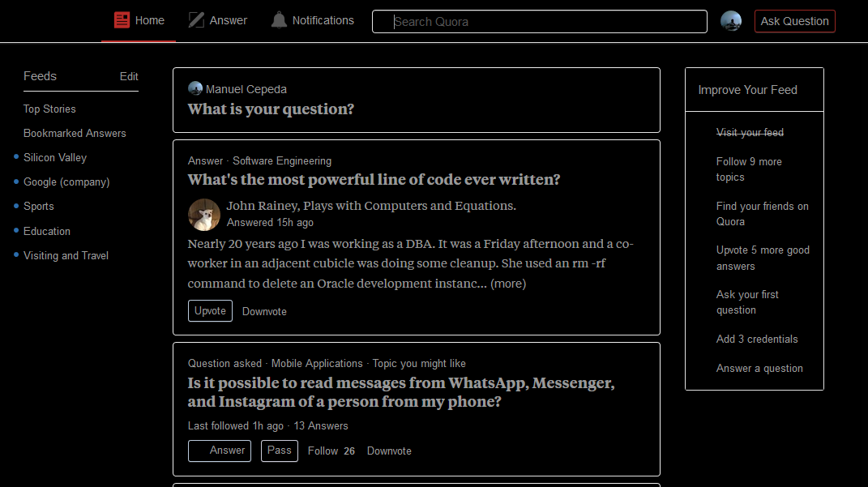Screen dimensions: 868x487
Task: View the 13 Answers link
Action: click(320, 426)
